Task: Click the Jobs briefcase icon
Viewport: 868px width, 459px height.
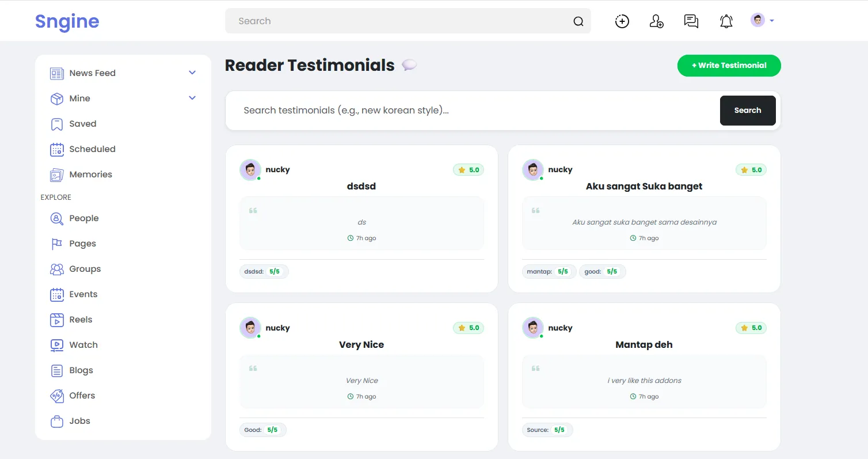Action: tap(56, 421)
